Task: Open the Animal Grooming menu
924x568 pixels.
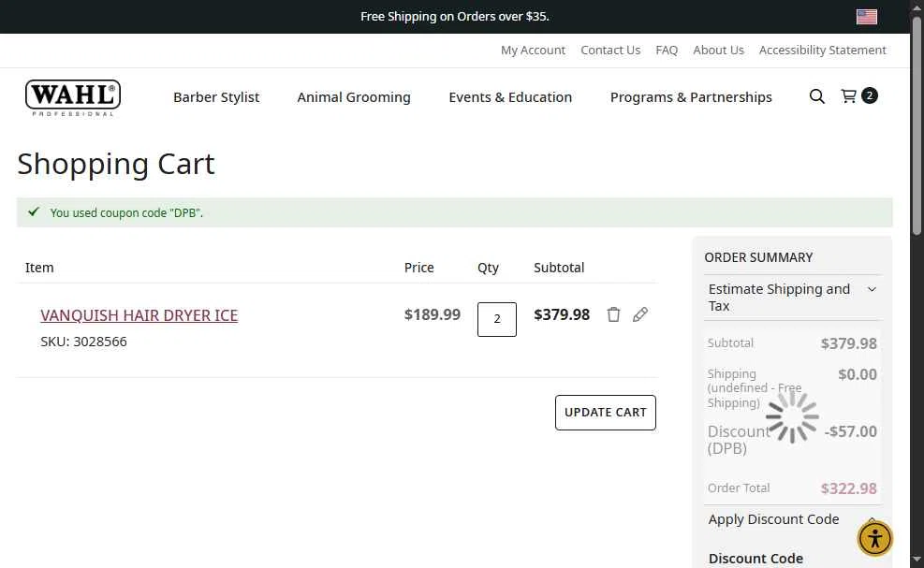Action: (354, 97)
